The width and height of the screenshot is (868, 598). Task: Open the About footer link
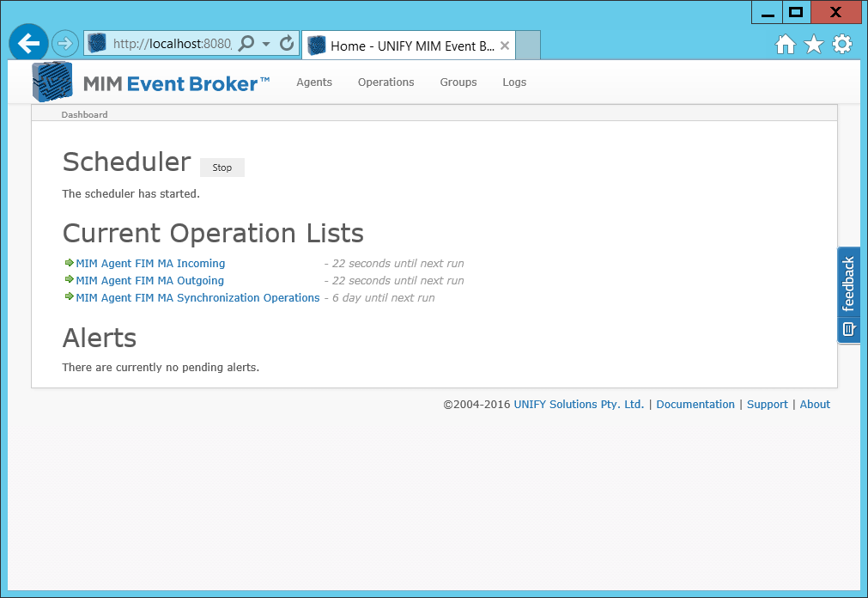pyautogui.click(x=815, y=404)
